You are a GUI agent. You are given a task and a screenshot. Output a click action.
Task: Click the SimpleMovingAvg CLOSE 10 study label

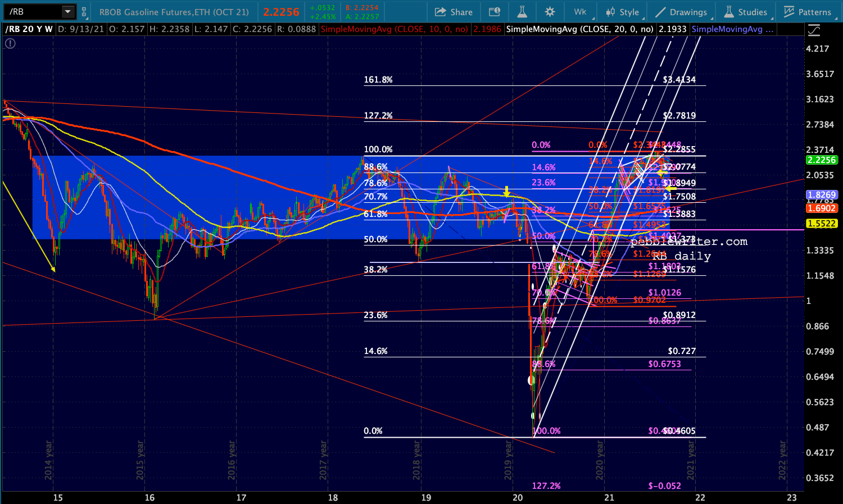pyautogui.click(x=394, y=29)
